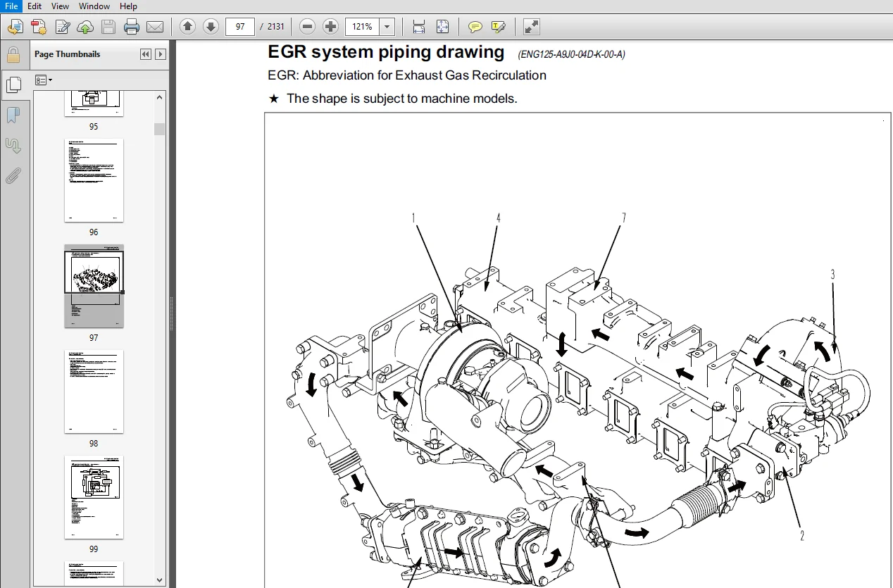This screenshot has height=588, width=893.
Task: Click the Bookmarks panel icon
Action: pos(13,115)
